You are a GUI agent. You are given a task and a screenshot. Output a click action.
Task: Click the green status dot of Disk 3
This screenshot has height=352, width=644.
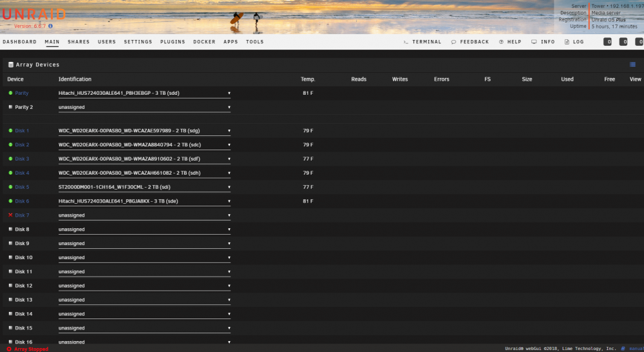[11, 159]
